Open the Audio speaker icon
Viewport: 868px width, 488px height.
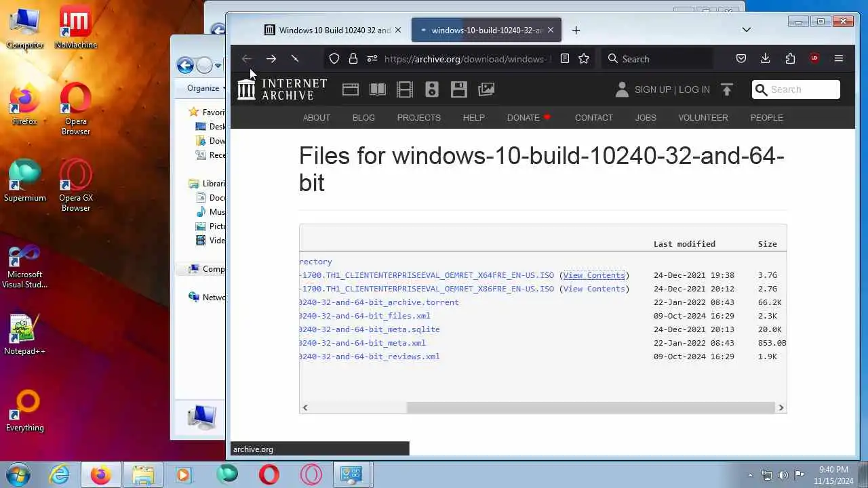pos(432,89)
